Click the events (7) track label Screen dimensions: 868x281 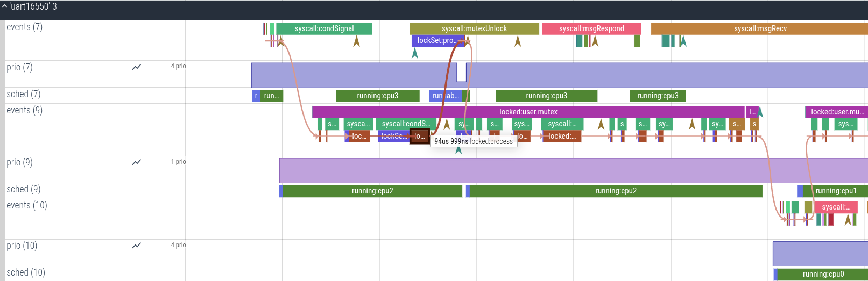(x=24, y=27)
